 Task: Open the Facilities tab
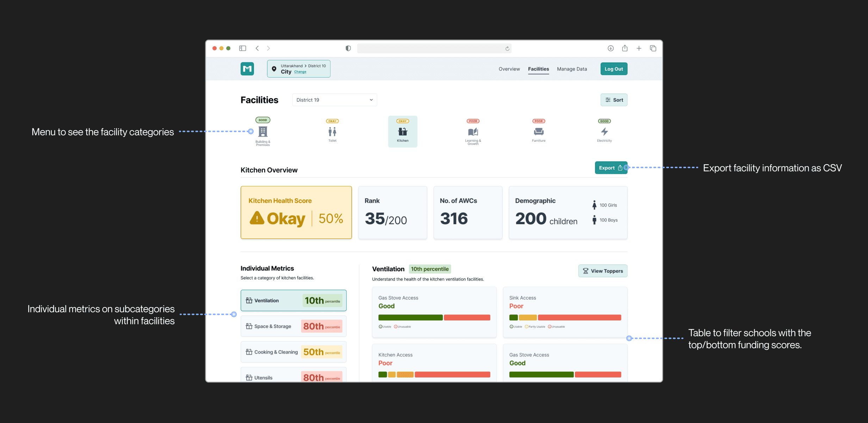pos(538,69)
